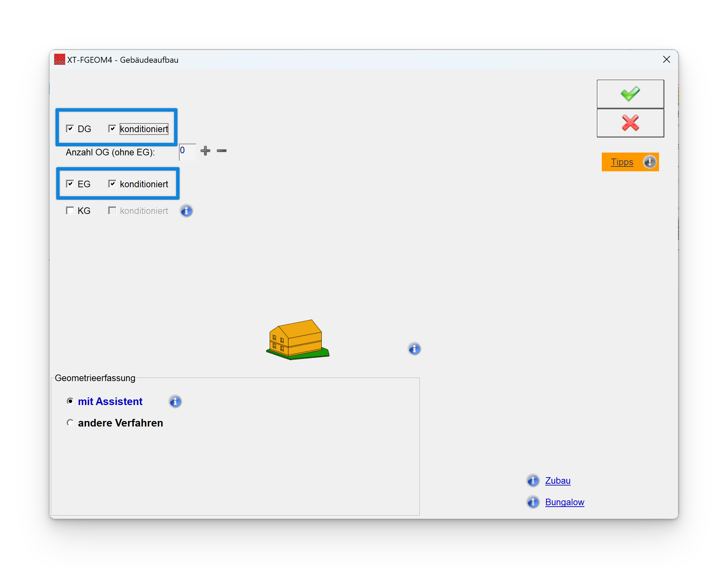The width and height of the screenshot is (728, 568).
Task: Select mit Assistent radio option
Action: 70,401
